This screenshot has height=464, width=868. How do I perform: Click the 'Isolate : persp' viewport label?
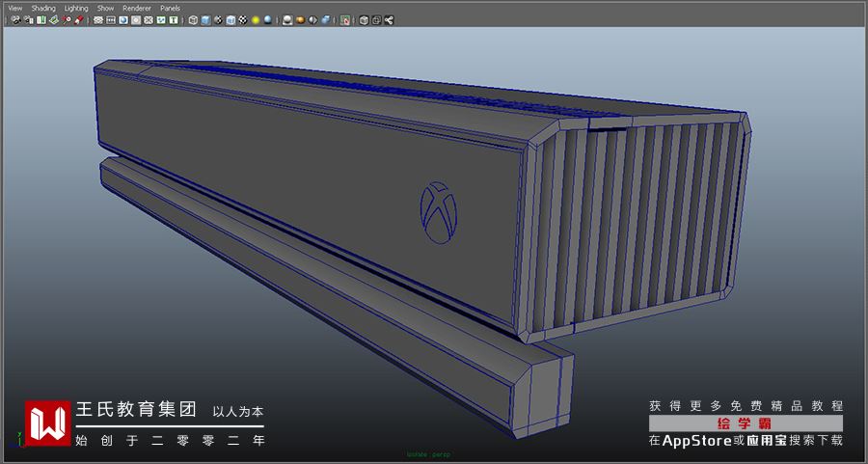(429, 454)
